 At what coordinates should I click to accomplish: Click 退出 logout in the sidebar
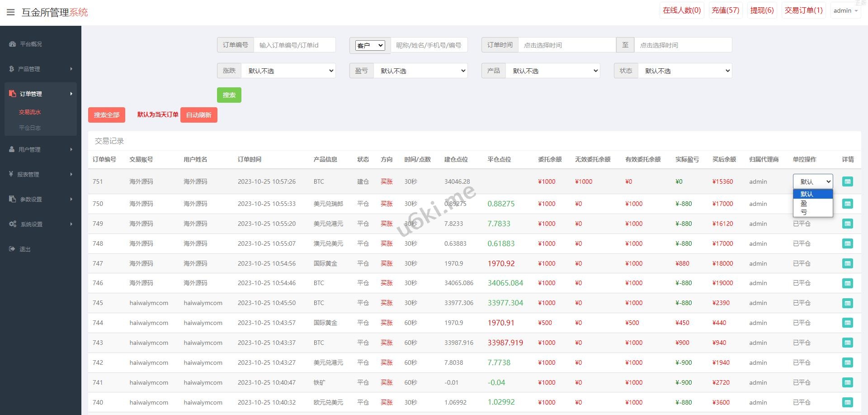(x=25, y=249)
